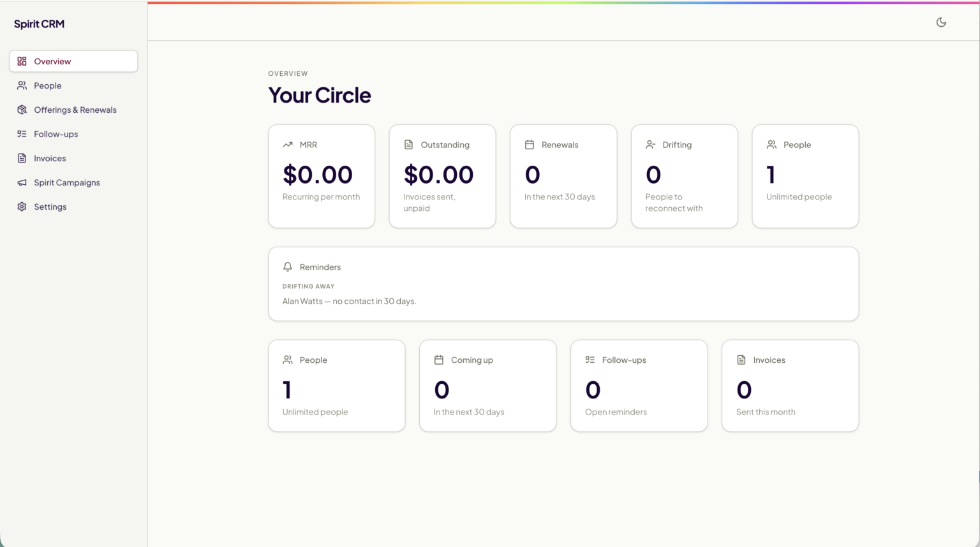This screenshot has height=547, width=980.
Task: Click the Reminders bell icon
Action: (x=288, y=266)
